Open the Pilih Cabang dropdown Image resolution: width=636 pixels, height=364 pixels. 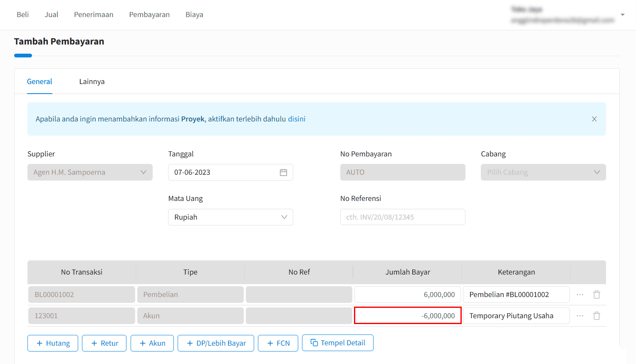[543, 172]
